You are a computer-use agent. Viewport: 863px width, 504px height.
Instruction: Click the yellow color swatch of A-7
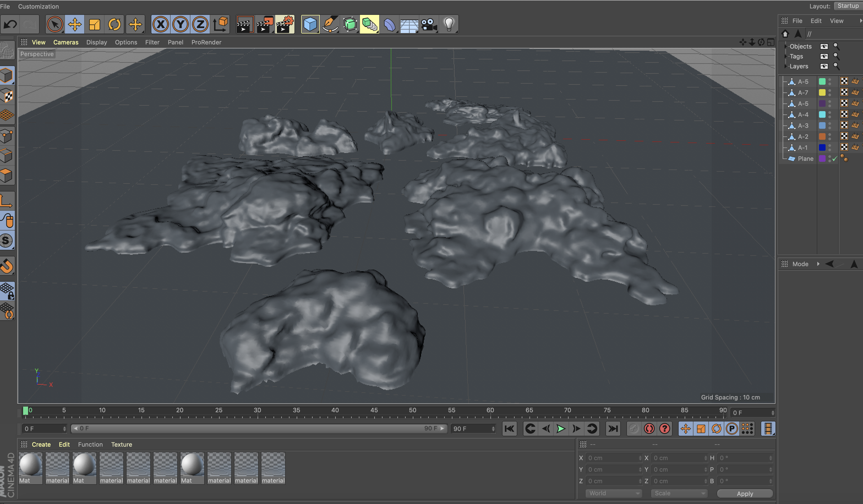point(822,92)
